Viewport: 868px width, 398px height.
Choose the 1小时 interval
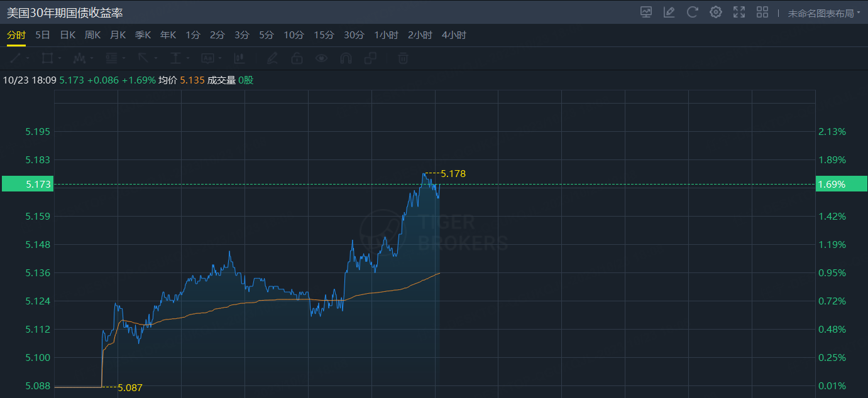pos(386,35)
